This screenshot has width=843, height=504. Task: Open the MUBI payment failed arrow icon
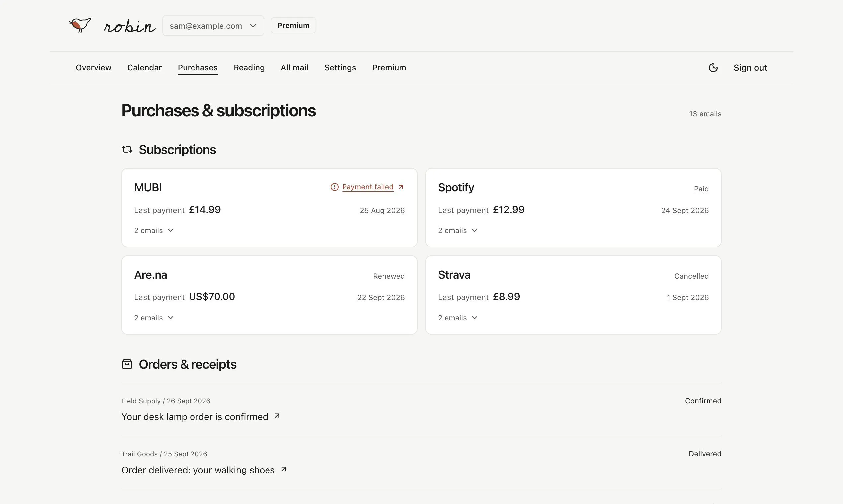[x=401, y=187]
